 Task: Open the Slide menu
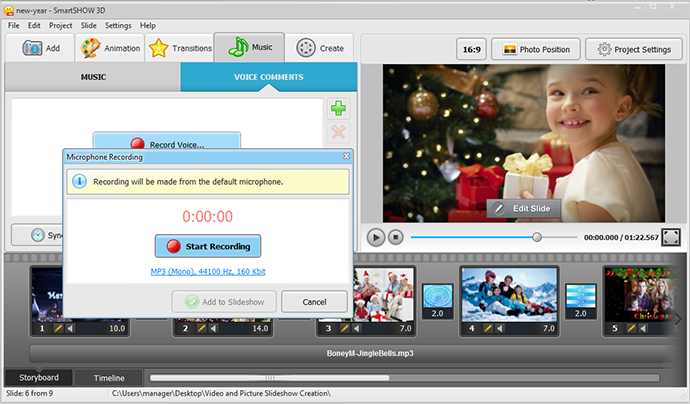(88, 26)
